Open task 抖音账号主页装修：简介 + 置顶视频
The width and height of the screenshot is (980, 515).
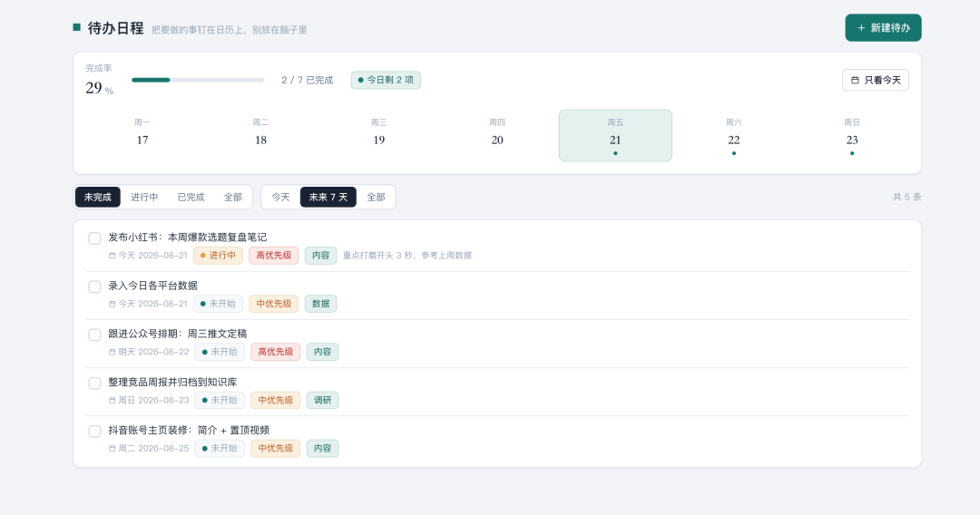point(189,430)
